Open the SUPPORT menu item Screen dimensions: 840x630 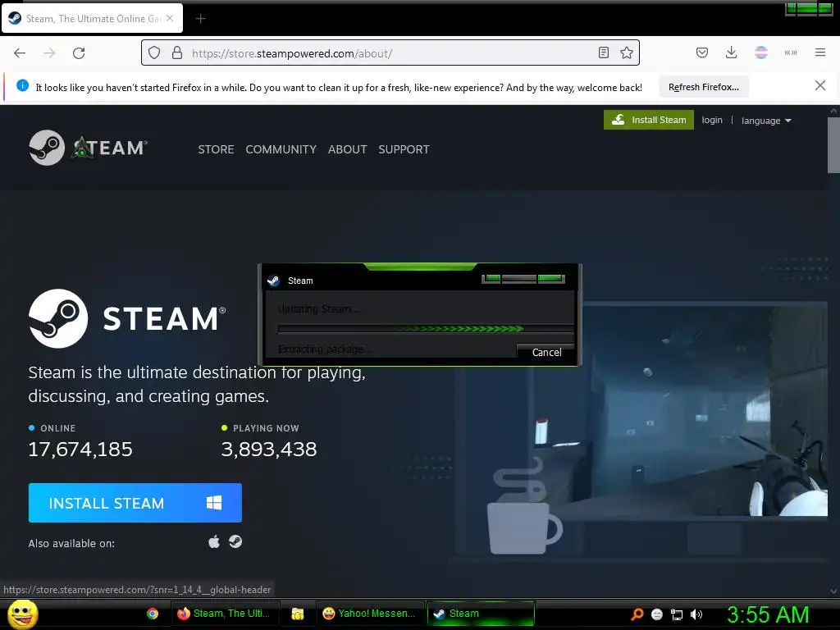[x=404, y=149]
